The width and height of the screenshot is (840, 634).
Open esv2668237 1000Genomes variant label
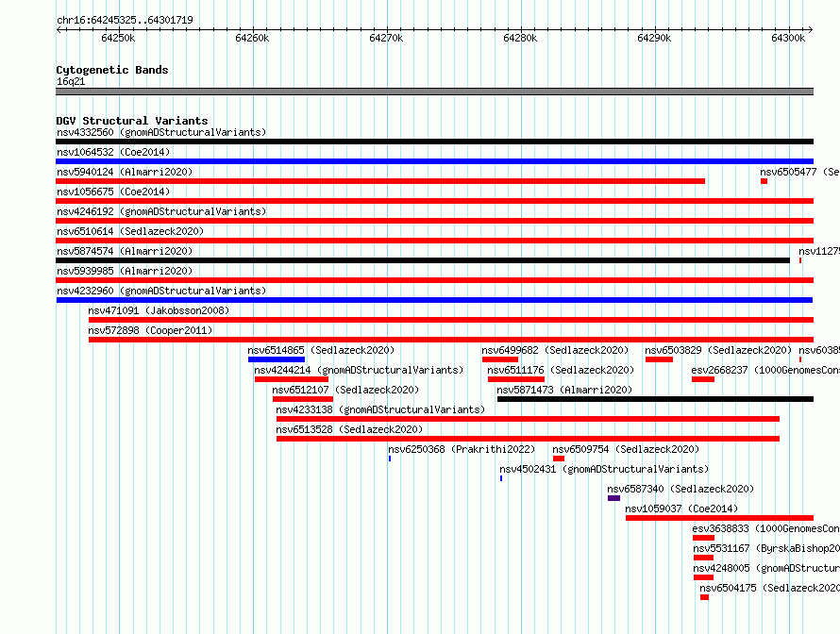pos(765,370)
